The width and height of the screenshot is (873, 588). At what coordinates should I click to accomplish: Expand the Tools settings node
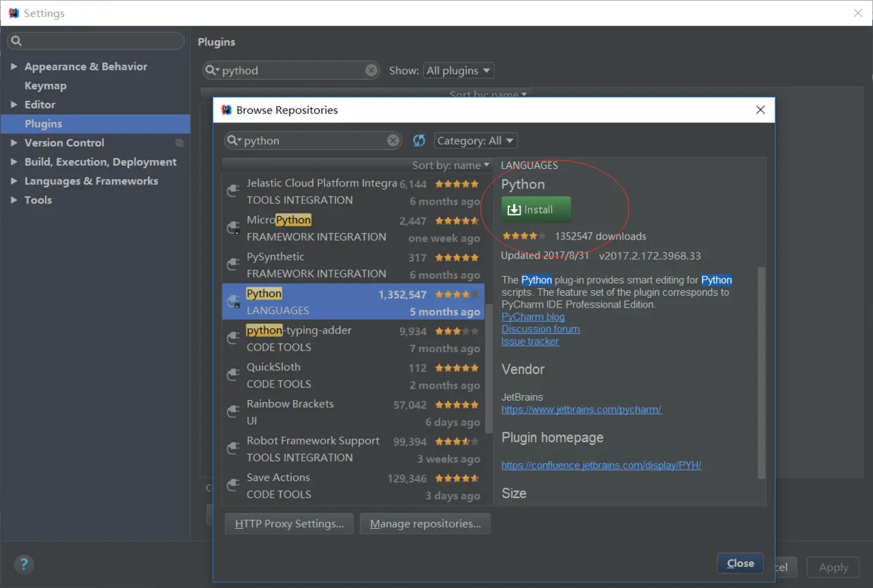point(13,200)
